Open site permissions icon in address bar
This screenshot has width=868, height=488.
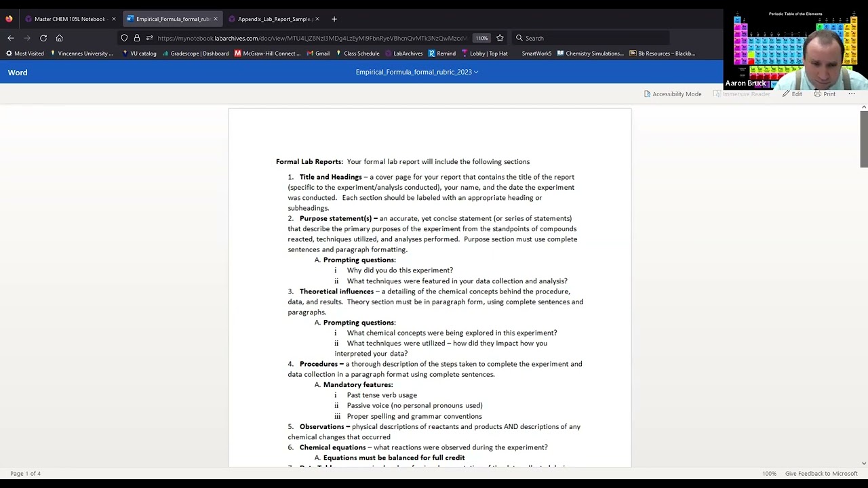click(x=149, y=38)
